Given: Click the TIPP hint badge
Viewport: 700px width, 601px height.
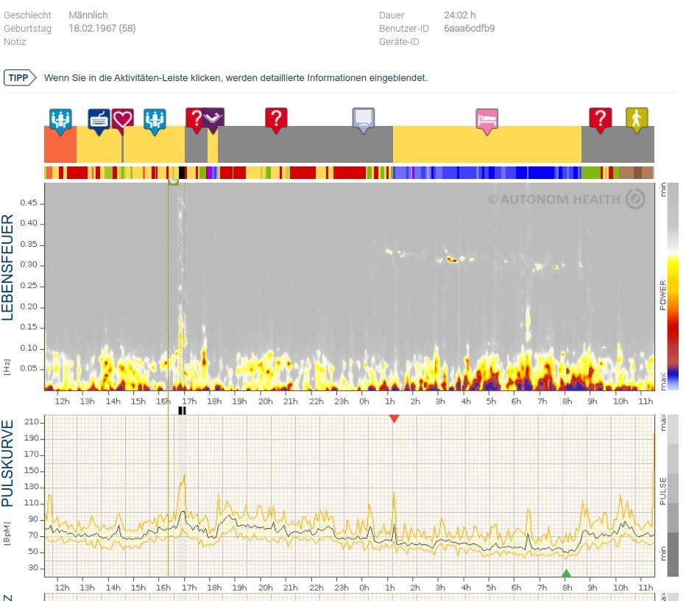Looking at the screenshot, I should click(19, 77).
